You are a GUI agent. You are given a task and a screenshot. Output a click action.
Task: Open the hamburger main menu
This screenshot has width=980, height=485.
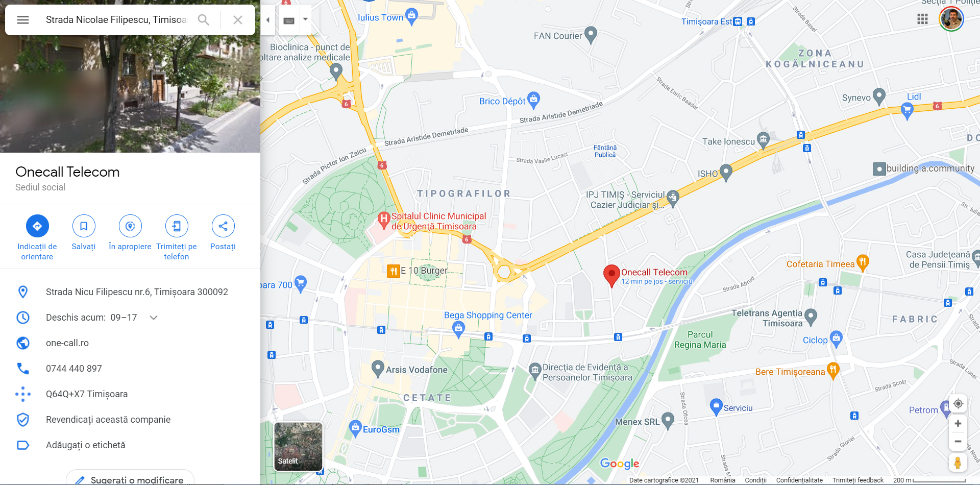(23, 20)
